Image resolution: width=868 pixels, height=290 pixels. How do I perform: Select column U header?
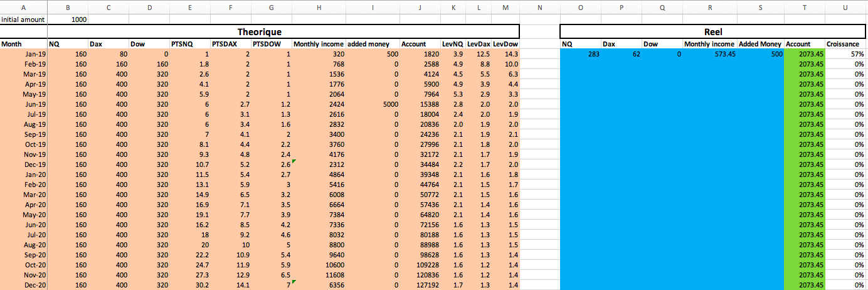coord(845,8)
